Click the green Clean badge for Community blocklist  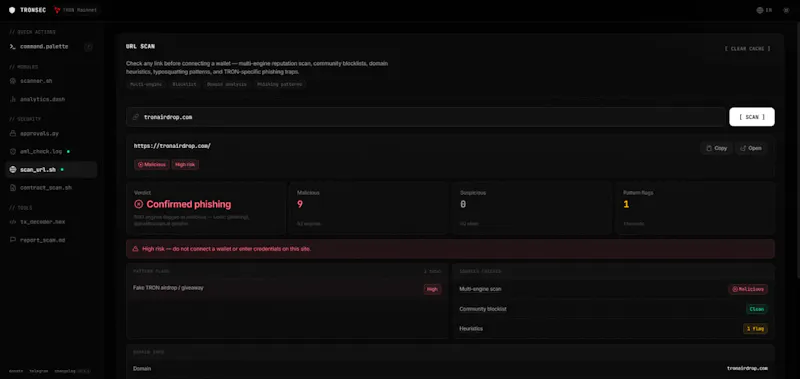pyautogui.click(x=757, y=309)
